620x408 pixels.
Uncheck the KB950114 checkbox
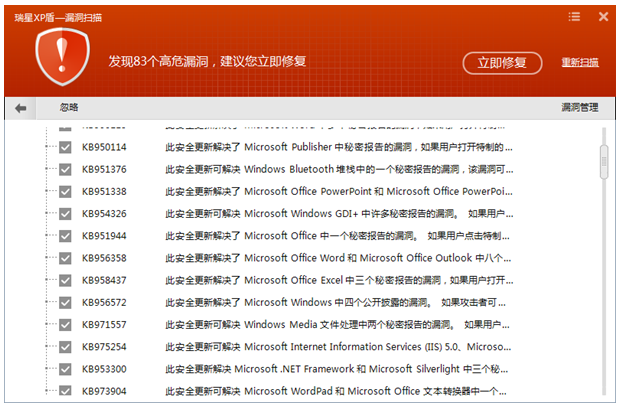65,147
